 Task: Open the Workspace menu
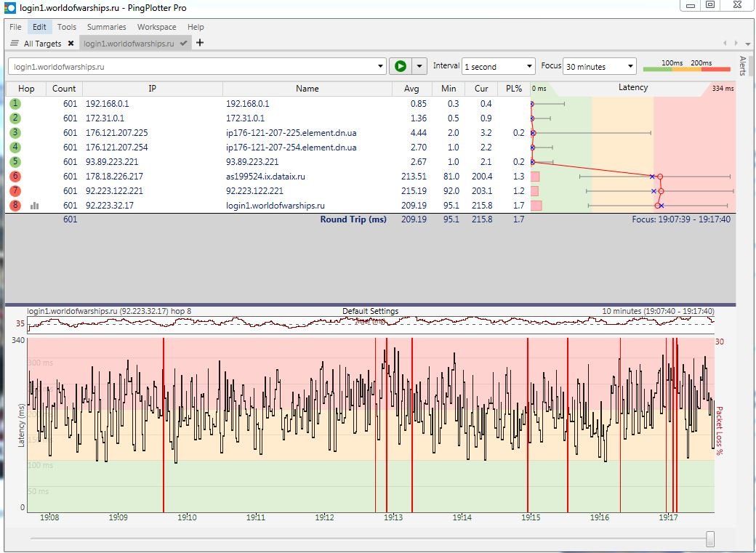157,27
